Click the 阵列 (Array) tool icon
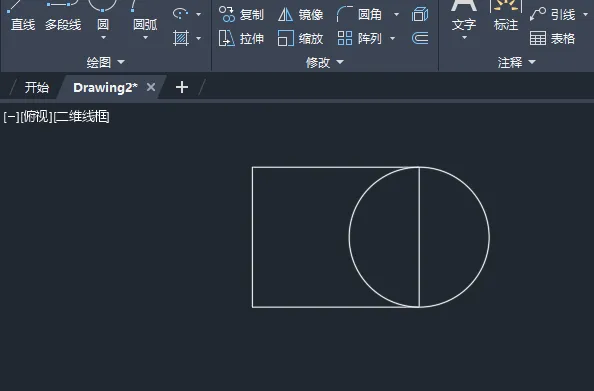Viewport: 594px width, 391px height. pos(345,38)
